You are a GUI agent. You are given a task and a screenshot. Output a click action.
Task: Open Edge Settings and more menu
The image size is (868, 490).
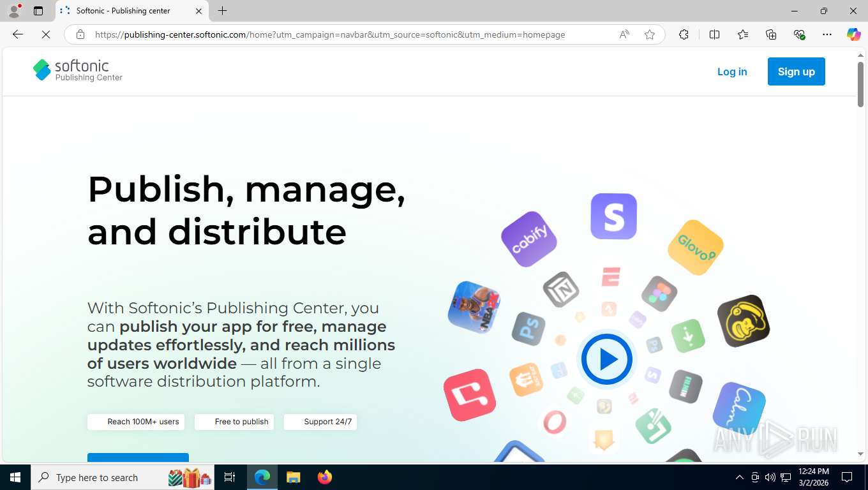[827, 34]
